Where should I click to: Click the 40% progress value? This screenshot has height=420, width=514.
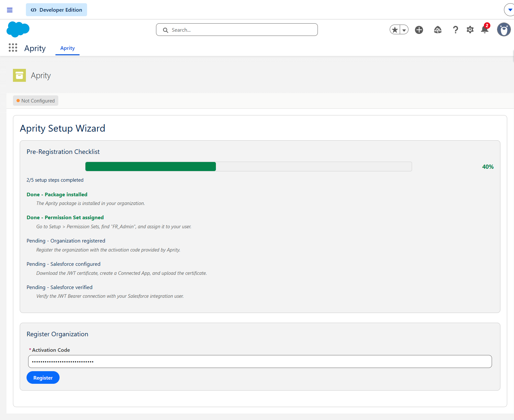(x=488, y=167)
